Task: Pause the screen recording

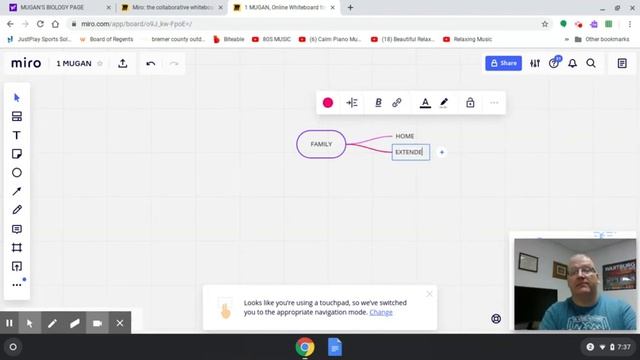Action: [9, 323]
